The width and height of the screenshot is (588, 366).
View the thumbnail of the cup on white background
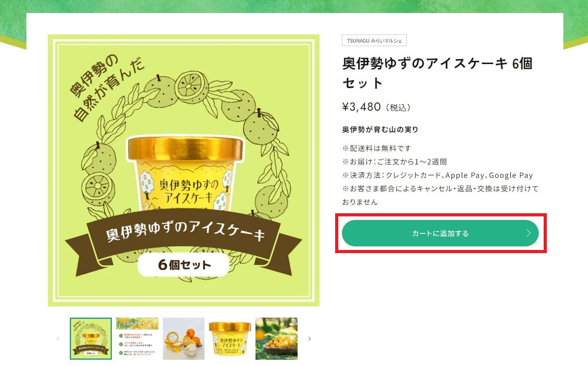click(230, 339)
